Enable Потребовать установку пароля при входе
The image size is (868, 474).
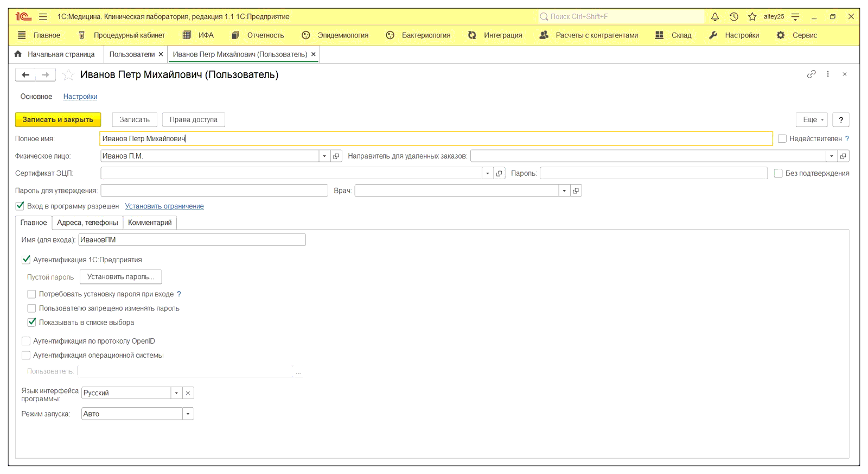pyautogui.click(x=31, y=294)
